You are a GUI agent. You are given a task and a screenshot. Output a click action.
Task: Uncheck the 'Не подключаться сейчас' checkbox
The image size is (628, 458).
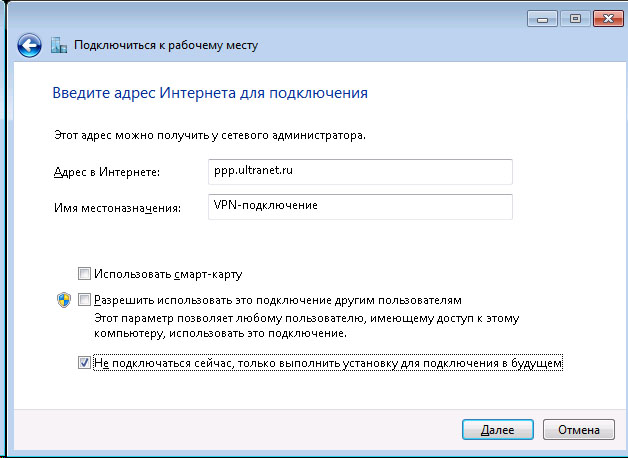(x=84, y=363)
